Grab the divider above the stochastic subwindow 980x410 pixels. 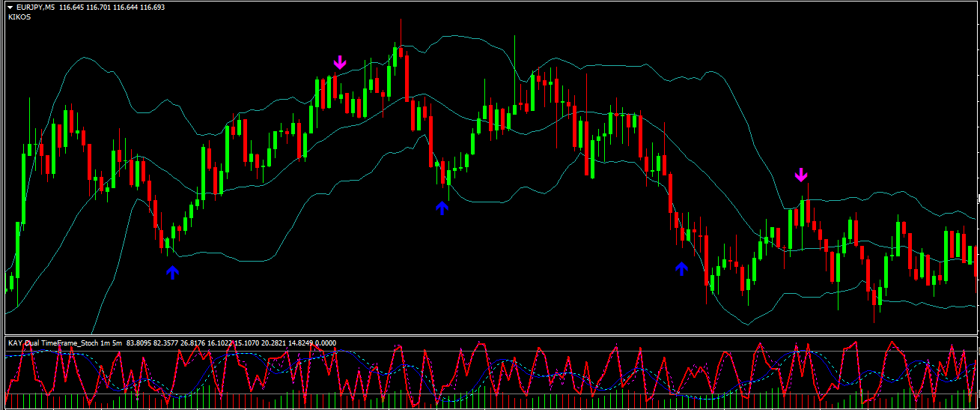pyautogui.click(x=490, y=336)
